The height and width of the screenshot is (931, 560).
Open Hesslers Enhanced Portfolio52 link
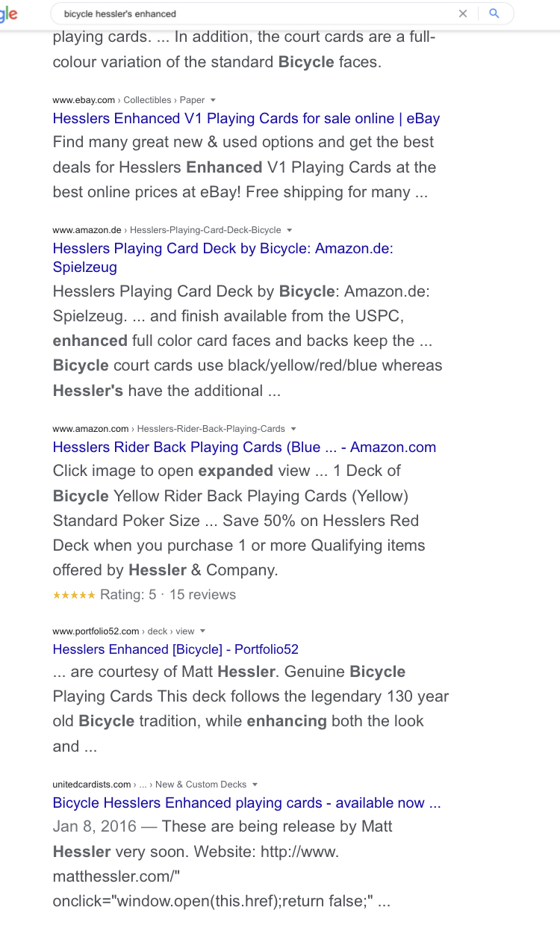[175, 649]
